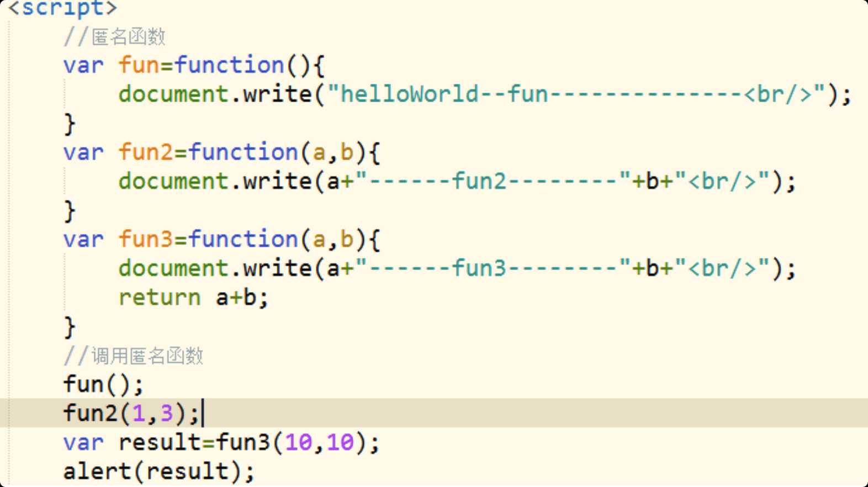Click the fun2 variable name declaration
The height and width of the screenshot is (487, 868).
[146, 152]
